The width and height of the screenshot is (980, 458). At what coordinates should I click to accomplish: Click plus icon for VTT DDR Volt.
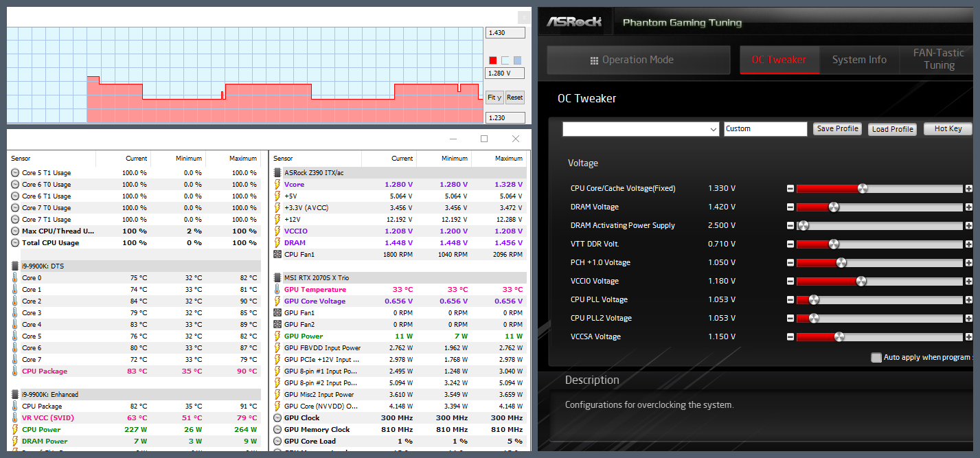click(968, 244)
